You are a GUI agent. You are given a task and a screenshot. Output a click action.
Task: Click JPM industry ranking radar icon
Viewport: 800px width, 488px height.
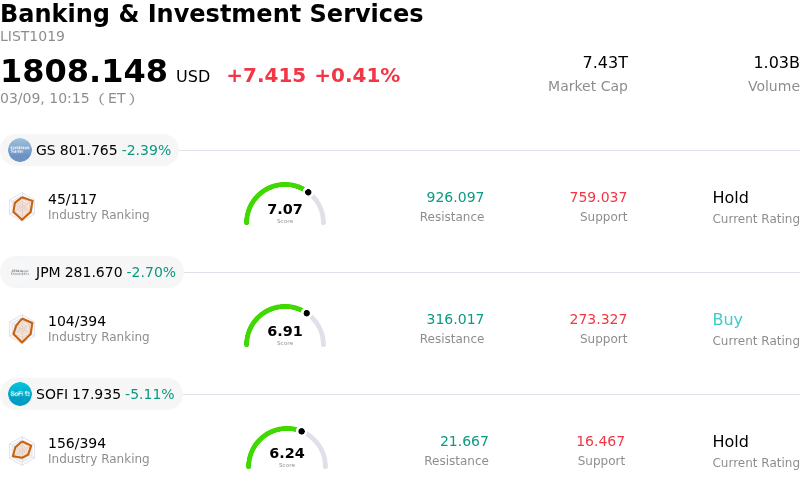pos(22,329)
